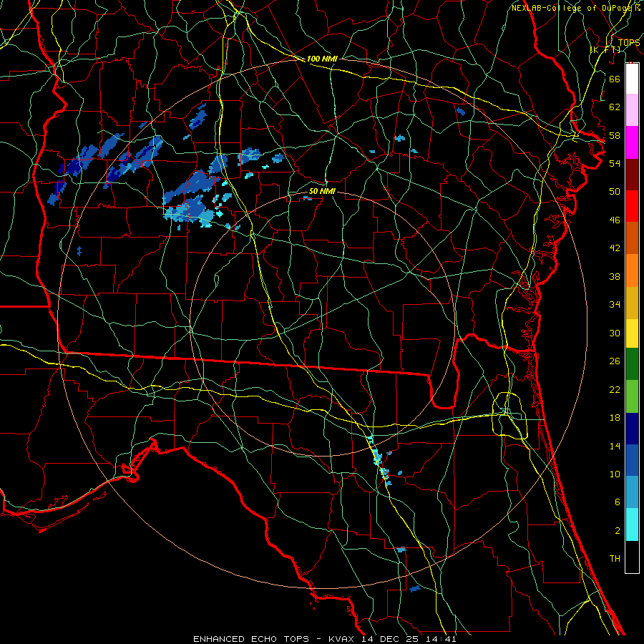Click the 'NEXLAB-College of DuPage' credit text
The width and height of the screenshot is (644, 644).
(572, 8)
